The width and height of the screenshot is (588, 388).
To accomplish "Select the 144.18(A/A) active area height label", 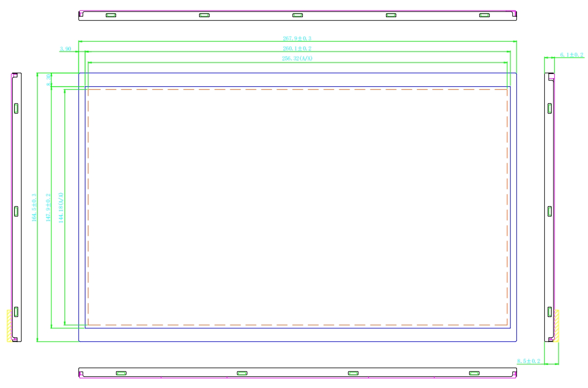I will pos(62,207).
